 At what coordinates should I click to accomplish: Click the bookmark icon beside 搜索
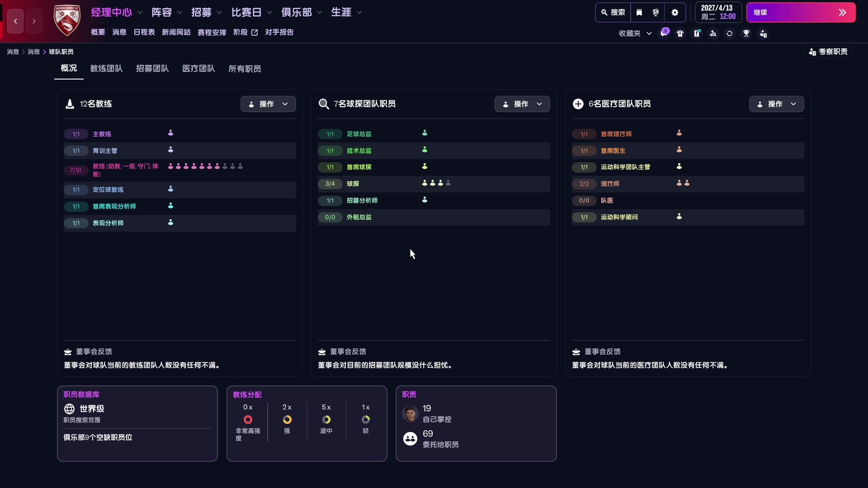point(639,12)
